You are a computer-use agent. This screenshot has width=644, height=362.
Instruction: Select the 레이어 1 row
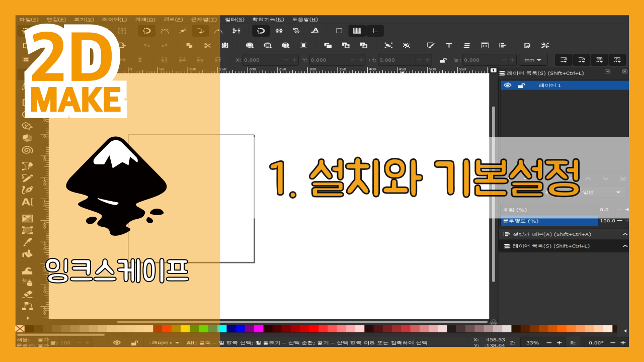tap(565, 85)
